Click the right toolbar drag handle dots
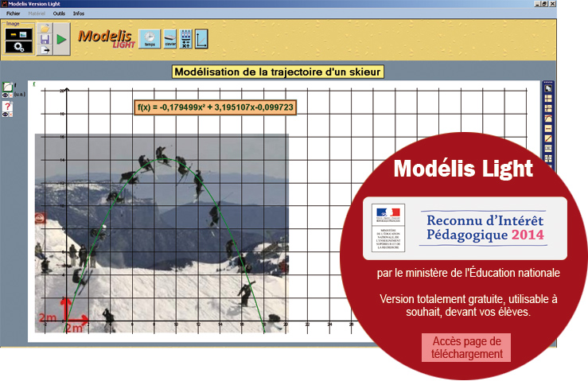Screen dimensions: 588x381 coord(548,82)
